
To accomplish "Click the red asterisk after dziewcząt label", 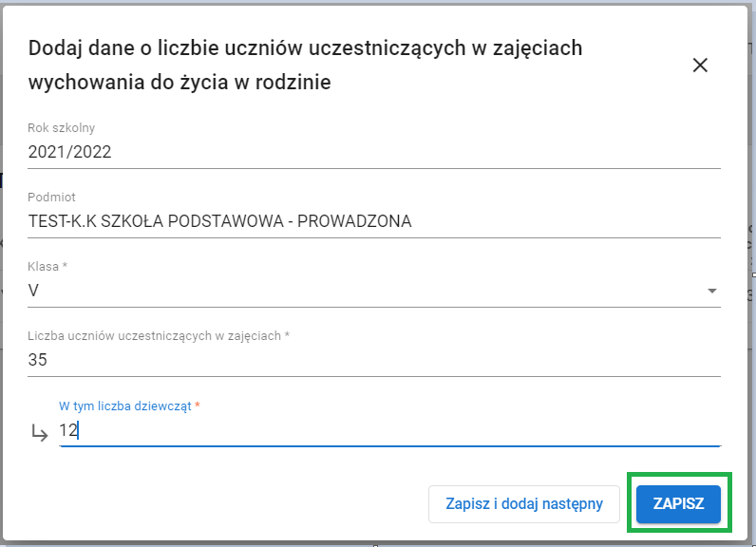I will [x=198, y=406].
